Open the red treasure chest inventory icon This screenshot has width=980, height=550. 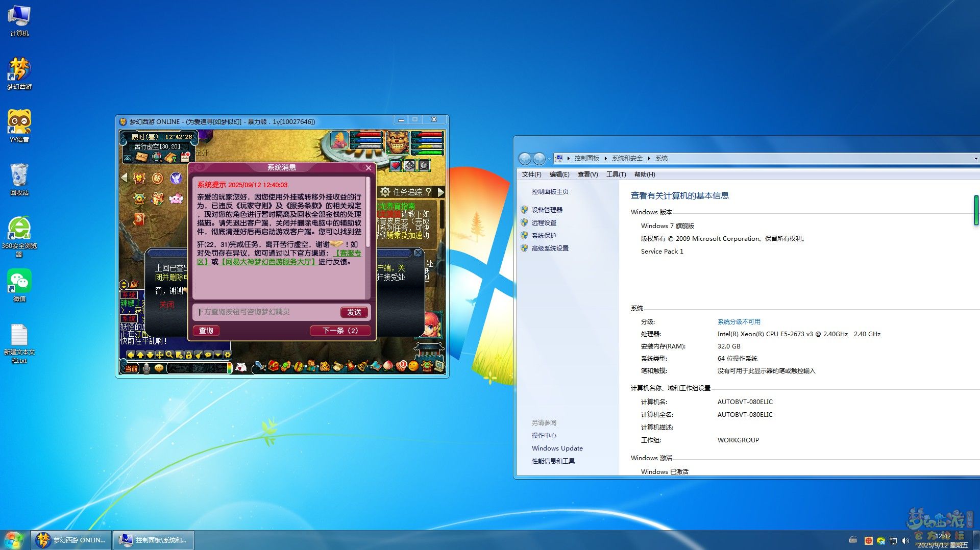point(273,365)
